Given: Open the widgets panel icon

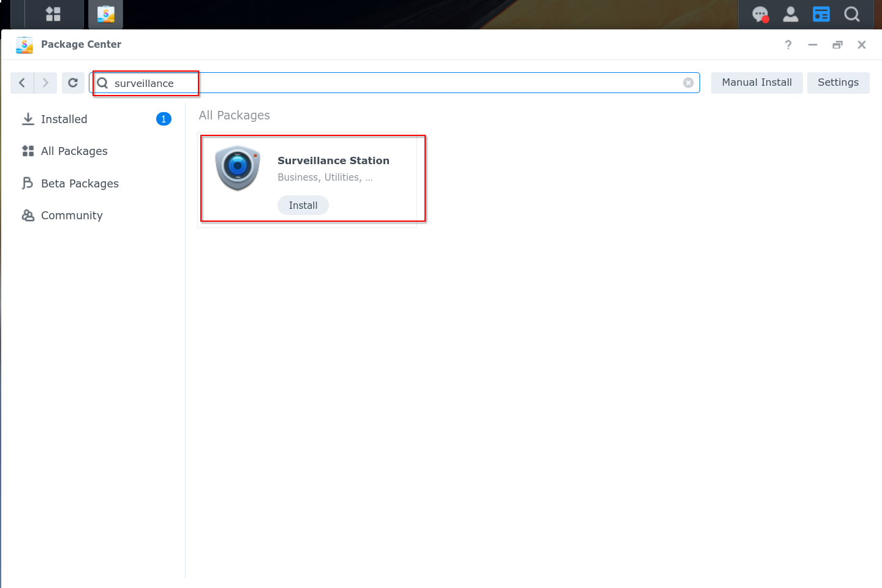Looking at the screenshot, I should 821,14.
